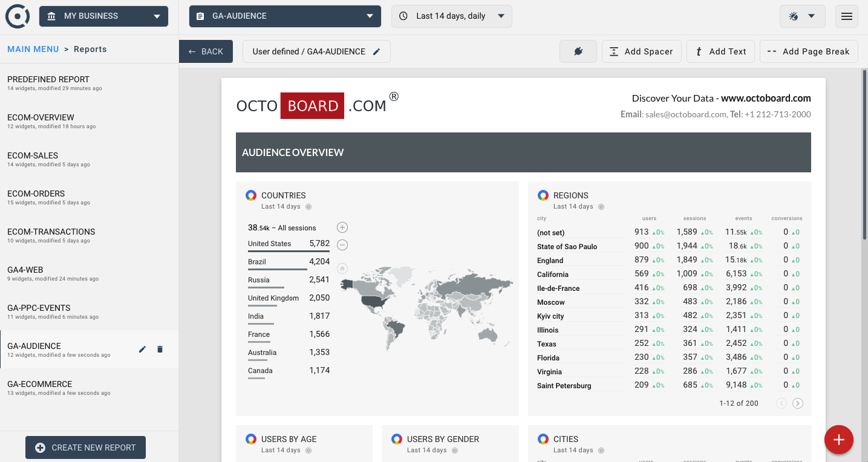Click the Google icon of USERS BY GENDER widget
This screenshot has height=462, width=868.
tap(397, 439)
